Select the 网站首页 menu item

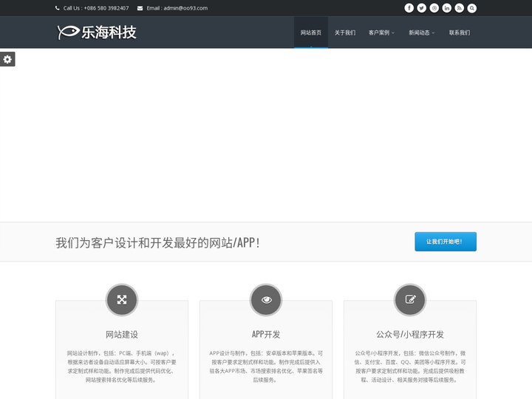click(311, 33)
